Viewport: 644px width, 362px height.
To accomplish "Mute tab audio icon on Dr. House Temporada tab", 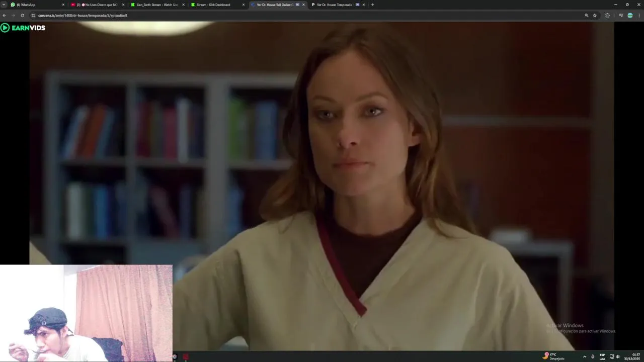I will coord(357,5).
